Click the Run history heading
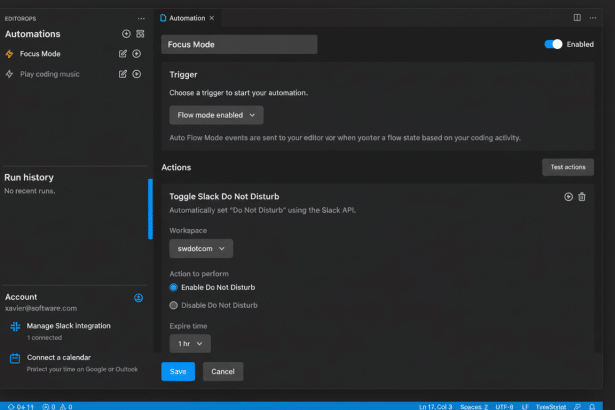 [x=29, y=177]
